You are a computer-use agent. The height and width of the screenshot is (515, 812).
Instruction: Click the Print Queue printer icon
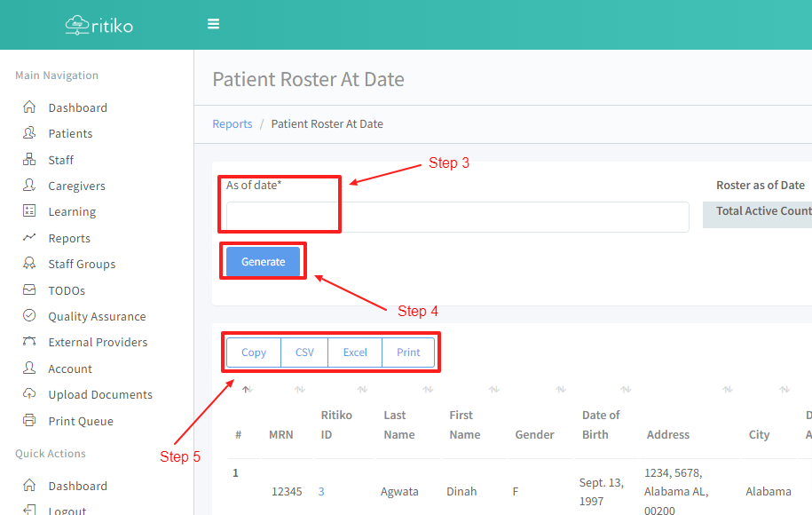(29, 421)
